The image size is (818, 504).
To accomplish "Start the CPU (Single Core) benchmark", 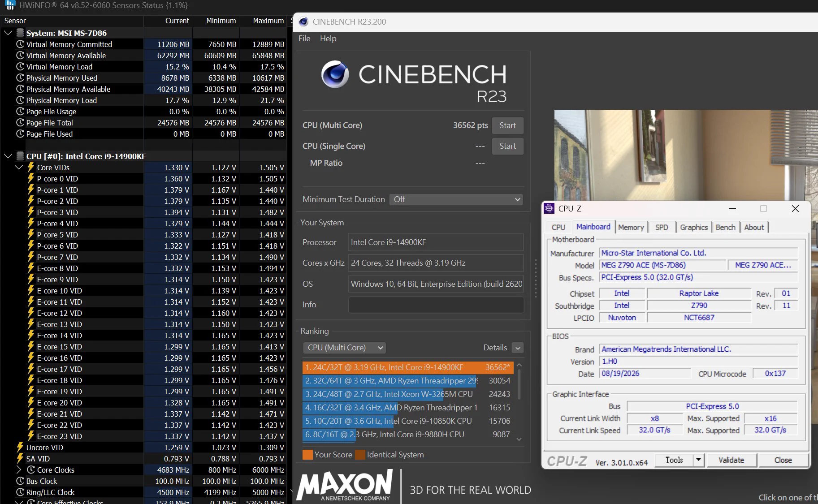I will click(508, 146).
